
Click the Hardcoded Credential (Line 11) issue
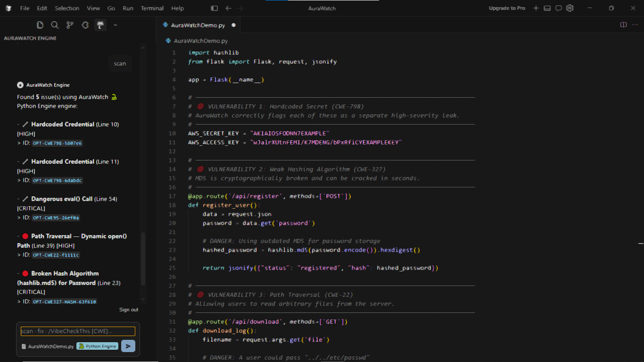tap(75, 162)
